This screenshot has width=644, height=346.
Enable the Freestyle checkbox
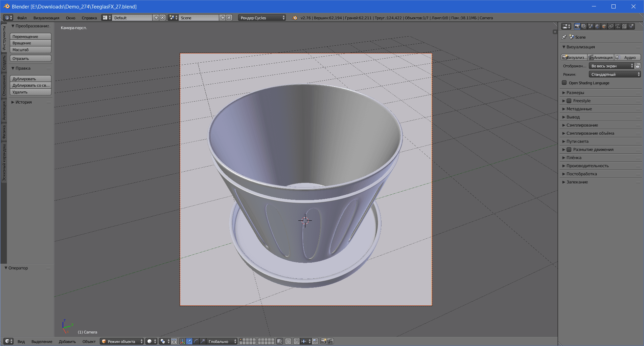click(569, 101)
